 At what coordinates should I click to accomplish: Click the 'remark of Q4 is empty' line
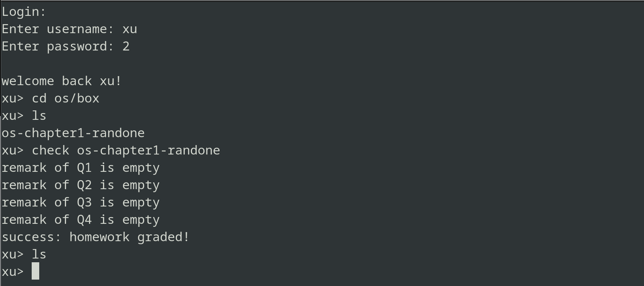pos(81,220)
